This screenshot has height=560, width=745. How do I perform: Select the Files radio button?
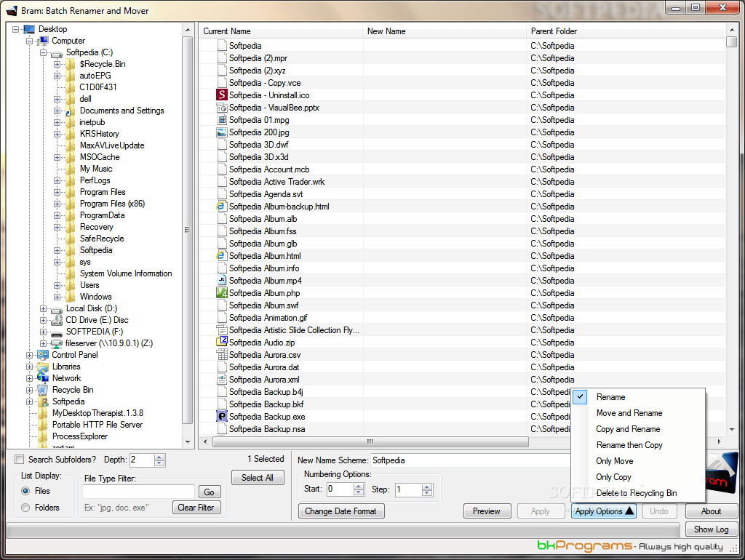click(25, 491)
